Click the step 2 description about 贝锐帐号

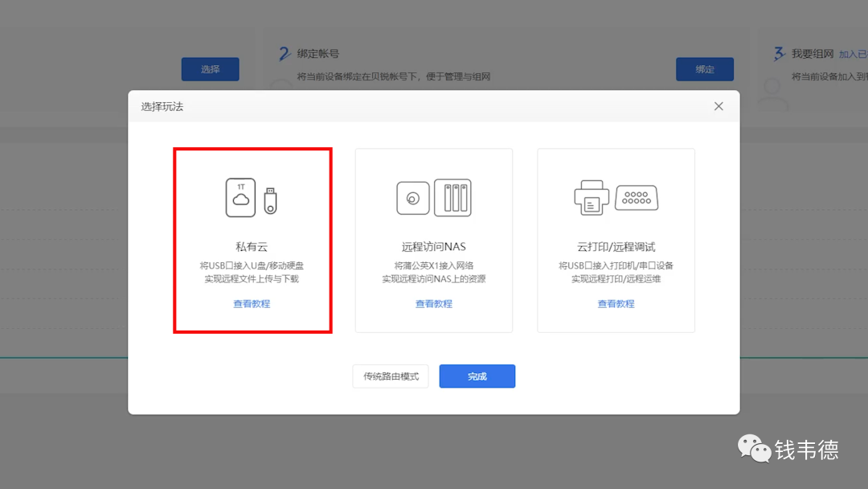coord(394,76)
